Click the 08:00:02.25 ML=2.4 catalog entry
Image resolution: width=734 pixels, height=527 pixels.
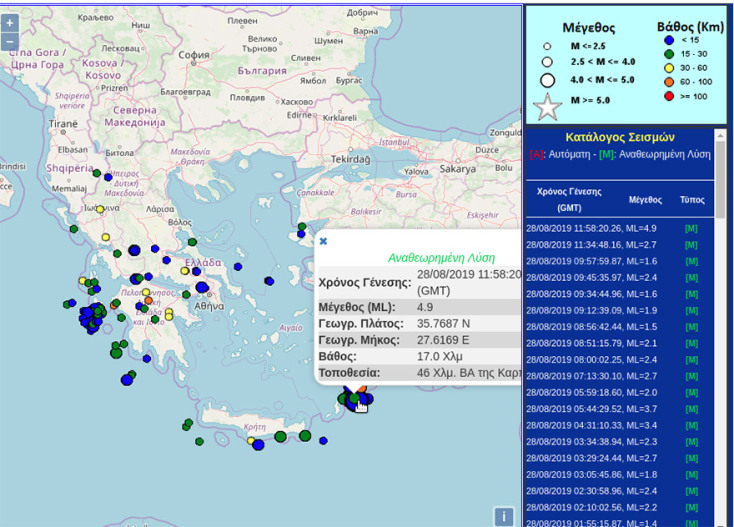[591, 359]
